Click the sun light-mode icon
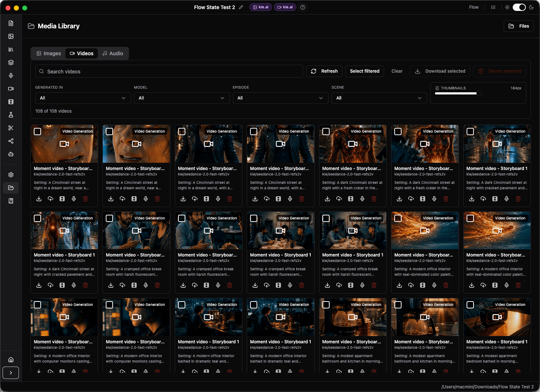The width and height of the screenshot is (540, 392). tap(507, 7)
